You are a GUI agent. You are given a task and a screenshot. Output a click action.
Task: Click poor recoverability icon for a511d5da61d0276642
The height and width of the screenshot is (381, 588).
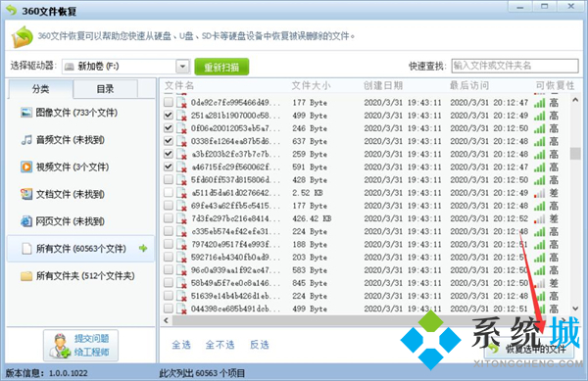tap(540, 193)
